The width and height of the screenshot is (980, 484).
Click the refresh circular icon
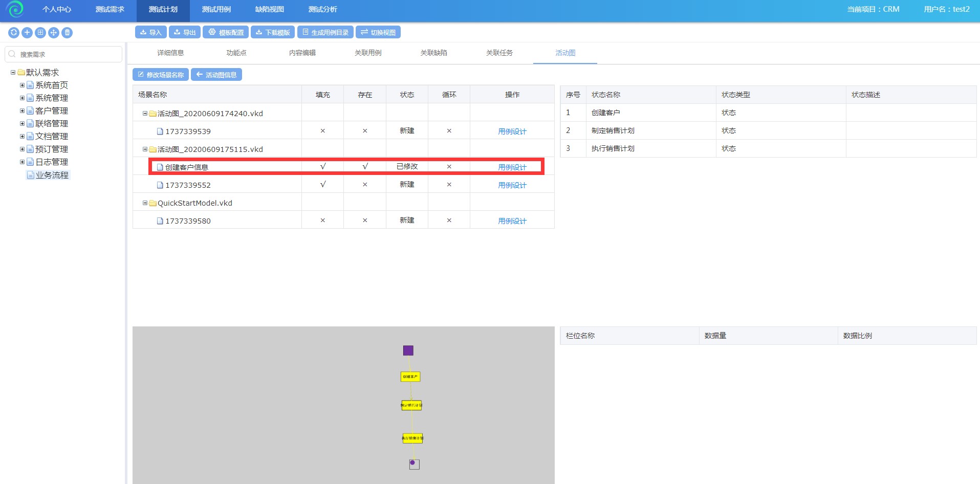coord(14,33)
